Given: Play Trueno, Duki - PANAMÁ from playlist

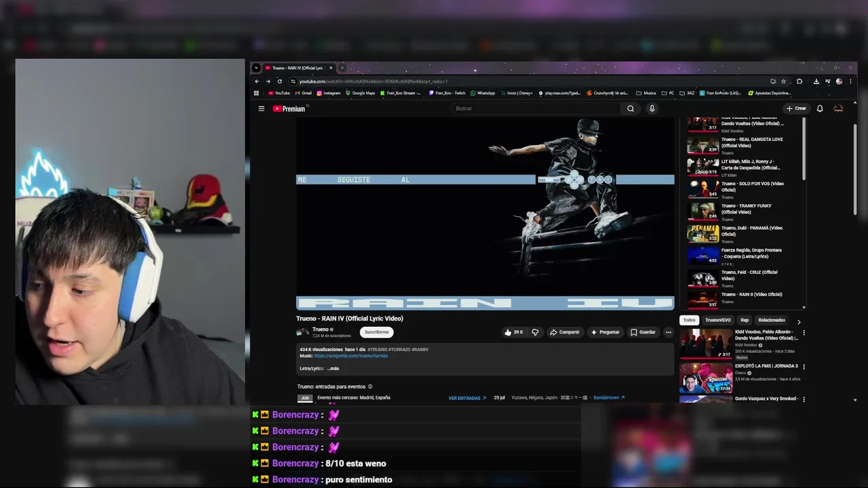Looking at the screenshot, I should [736, 234].
